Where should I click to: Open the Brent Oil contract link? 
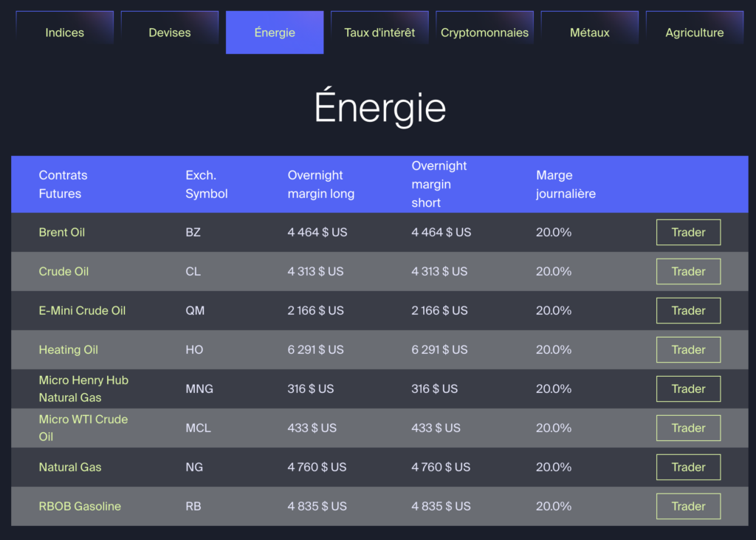(62, 232)
